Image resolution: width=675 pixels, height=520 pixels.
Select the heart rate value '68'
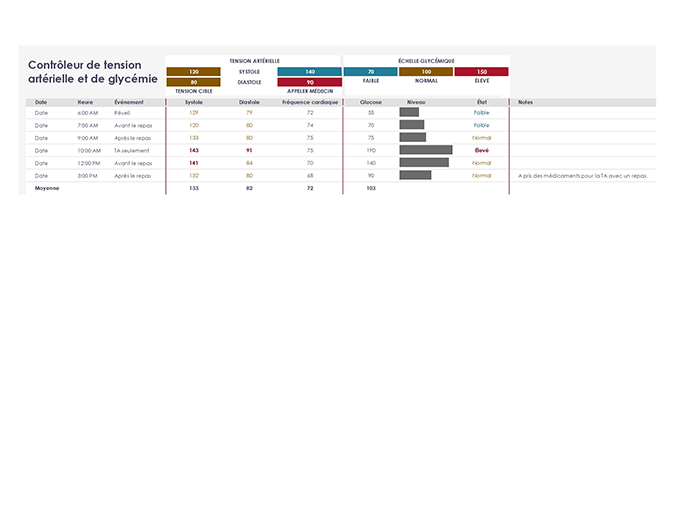pyautogui.click(x=310, y=176)
